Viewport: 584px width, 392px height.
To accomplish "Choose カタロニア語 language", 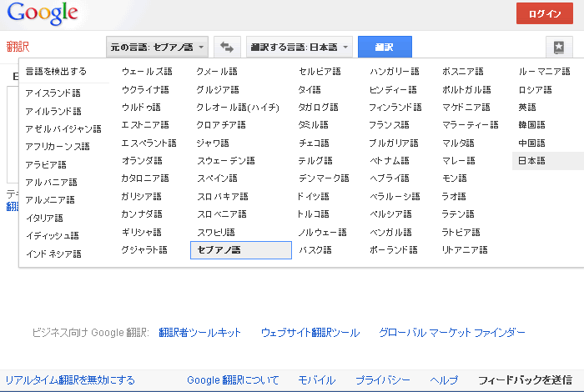I will (x=145, y=178).
